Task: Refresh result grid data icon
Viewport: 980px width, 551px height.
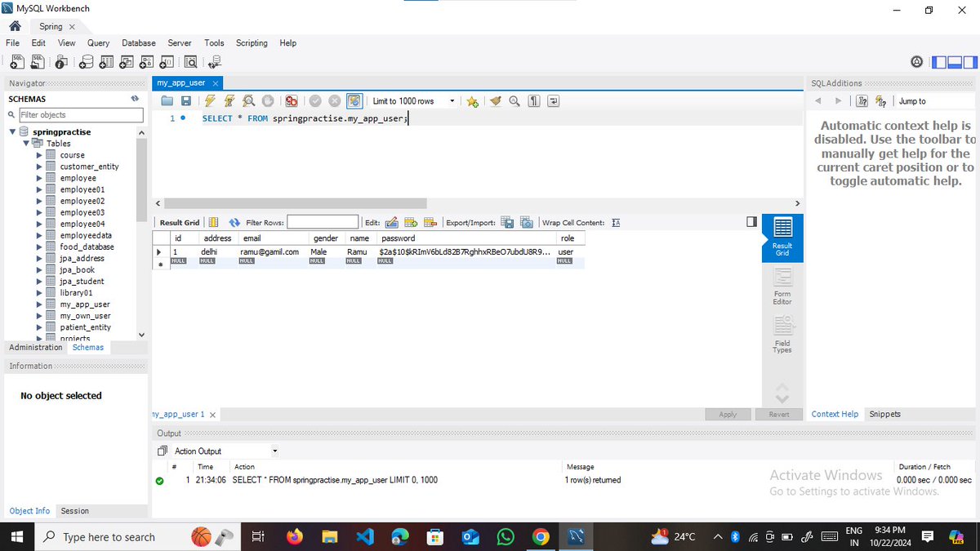Action: pyautogui.click(x=234, y=222)
